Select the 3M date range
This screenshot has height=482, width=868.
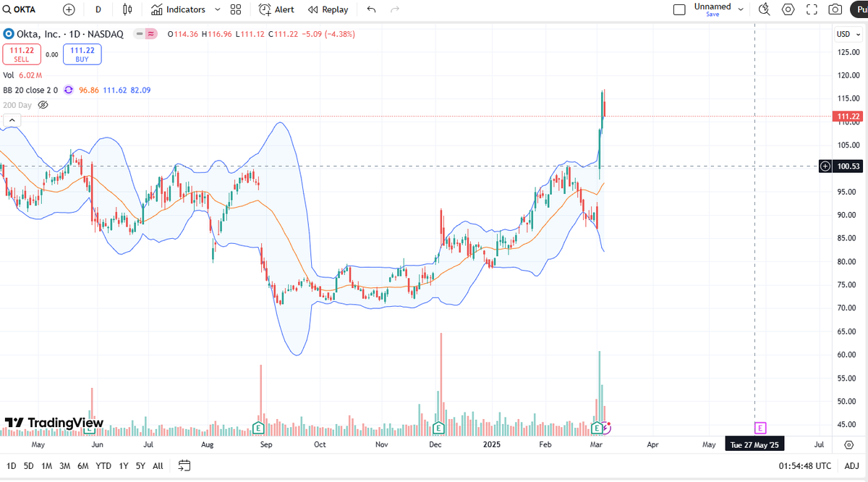(65, 465)
